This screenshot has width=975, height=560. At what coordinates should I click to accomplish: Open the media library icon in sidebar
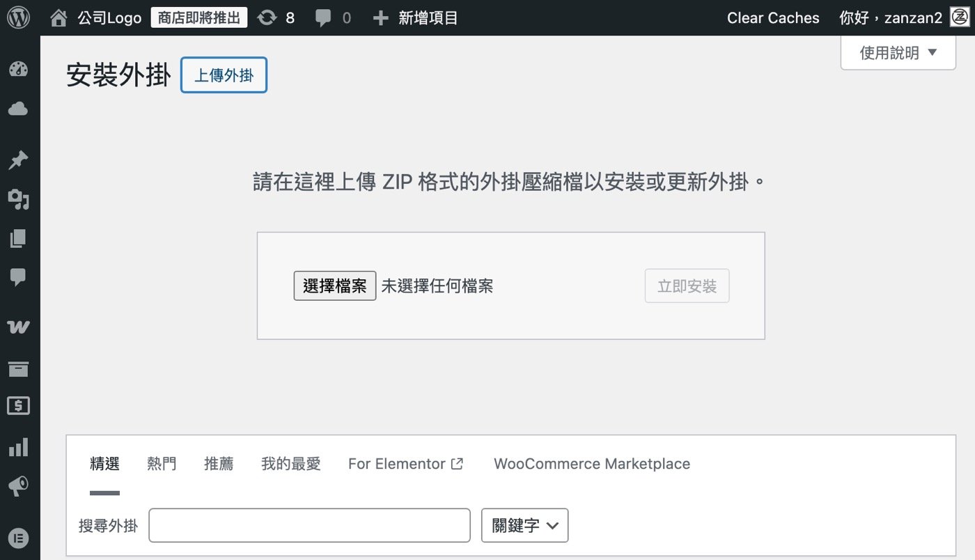19,201
